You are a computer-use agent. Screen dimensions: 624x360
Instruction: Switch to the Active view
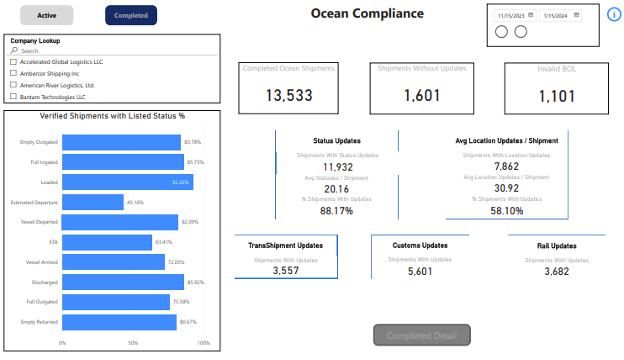point(47,16)
